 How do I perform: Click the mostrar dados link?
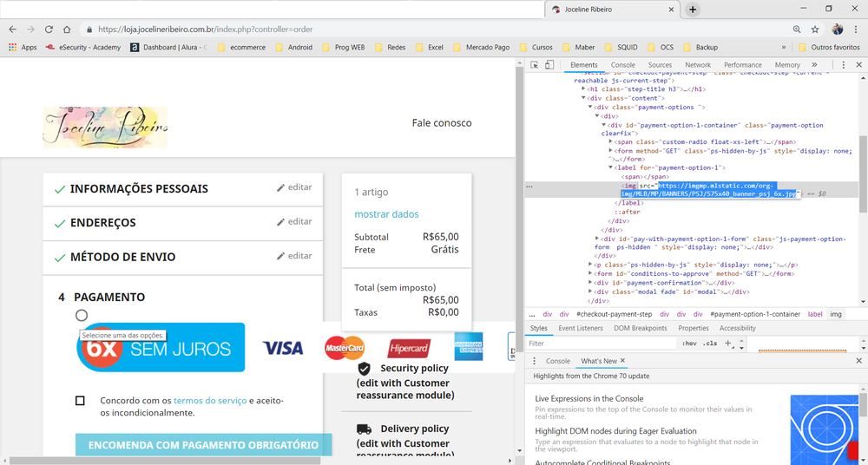point(386,214)
